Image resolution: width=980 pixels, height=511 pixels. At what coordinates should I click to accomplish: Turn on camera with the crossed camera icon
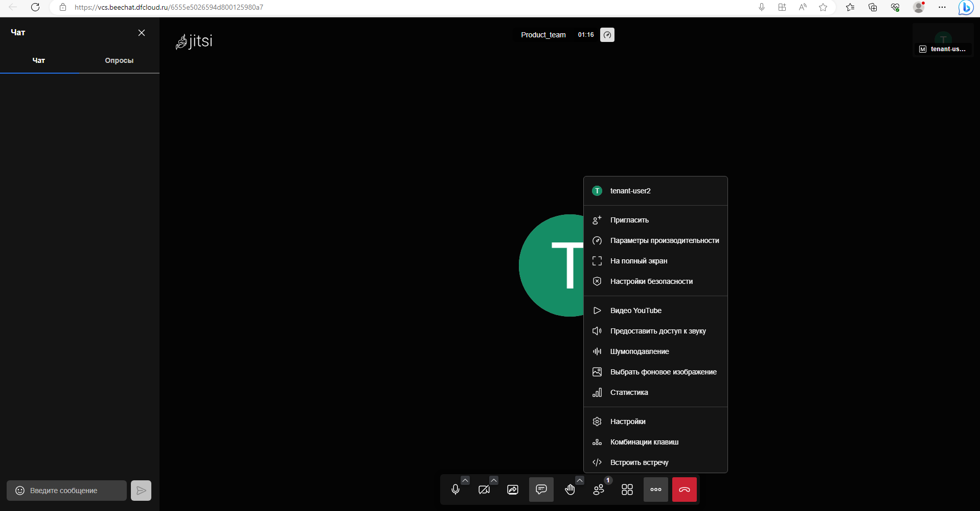[484, 490]
